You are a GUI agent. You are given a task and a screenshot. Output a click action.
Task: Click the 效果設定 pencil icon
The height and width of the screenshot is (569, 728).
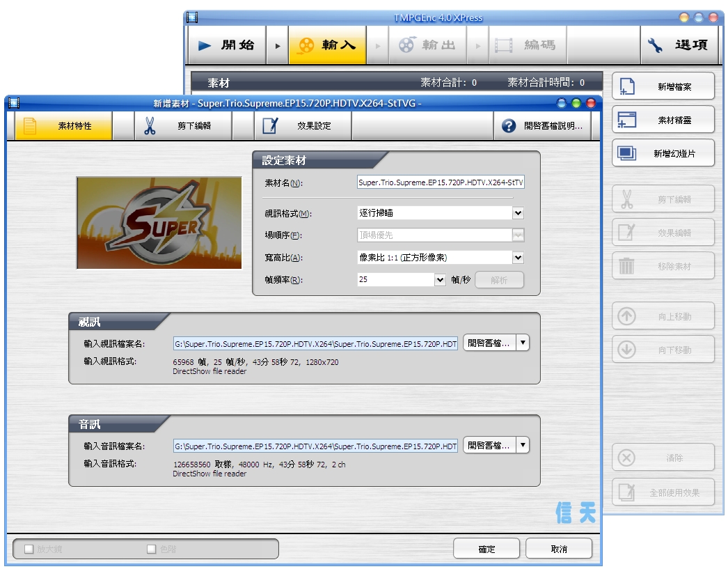(270, 126)
